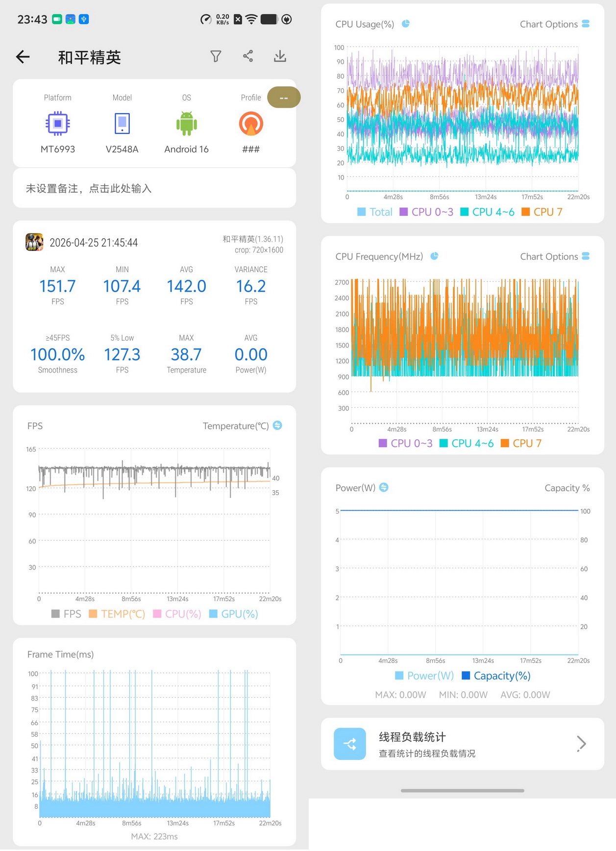Download the report using the download icon

[280, 56]
